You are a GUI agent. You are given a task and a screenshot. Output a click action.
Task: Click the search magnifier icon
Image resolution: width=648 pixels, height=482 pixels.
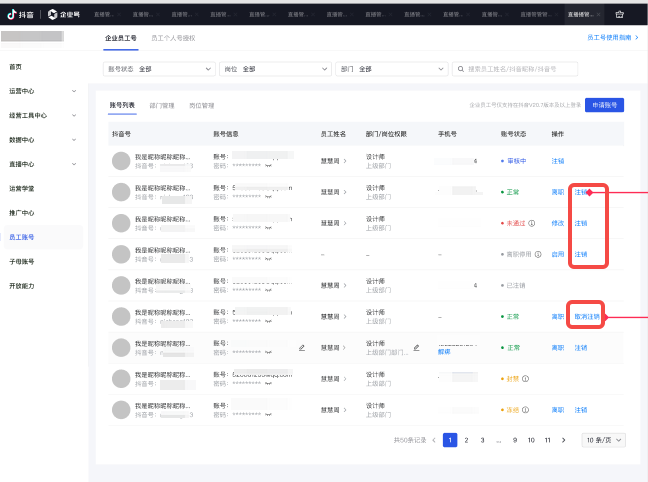click(x=460, y=69)
